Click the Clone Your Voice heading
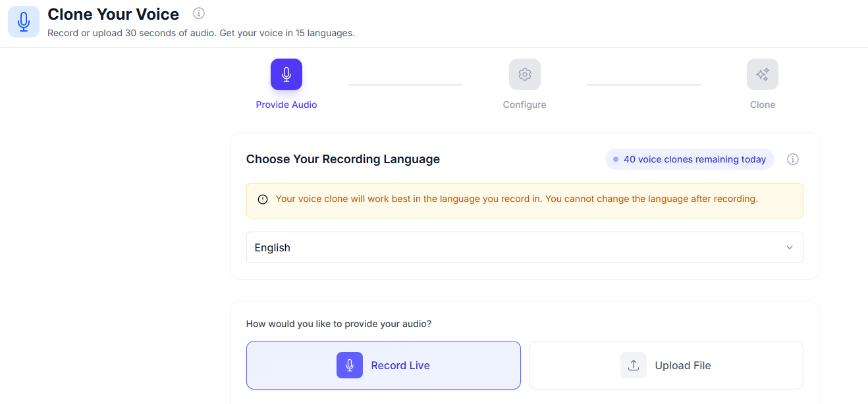The image size is (868, 404). point(113,14)
